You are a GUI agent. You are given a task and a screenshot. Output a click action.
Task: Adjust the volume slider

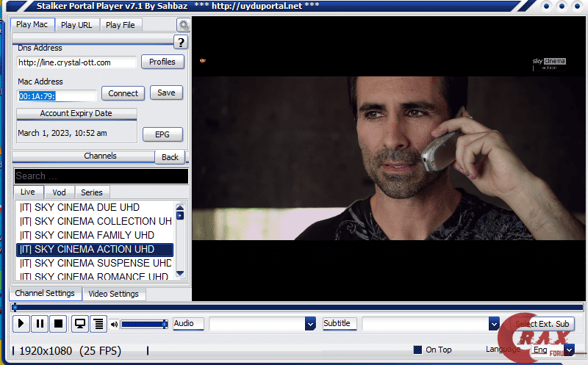[144, 324]
